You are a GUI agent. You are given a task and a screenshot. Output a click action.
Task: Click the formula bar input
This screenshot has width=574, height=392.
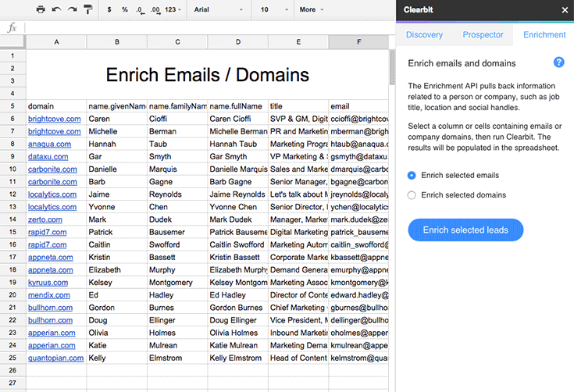(x=209, y=27)
